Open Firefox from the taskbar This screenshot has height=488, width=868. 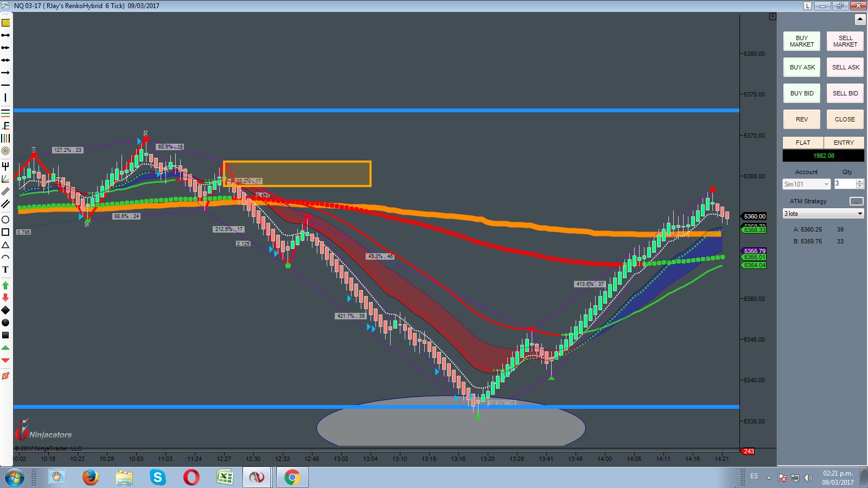[91, 478]
